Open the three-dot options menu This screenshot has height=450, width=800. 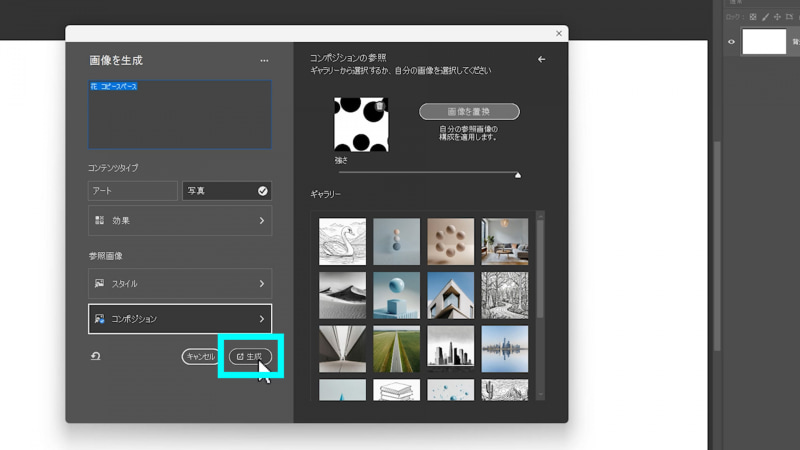pyautogui.click(x=264, y=61)
